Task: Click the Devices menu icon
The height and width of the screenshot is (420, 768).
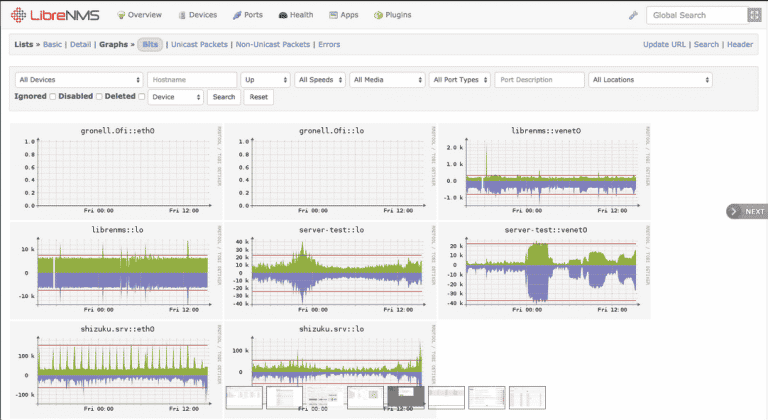Action: [x=181, y=16]
